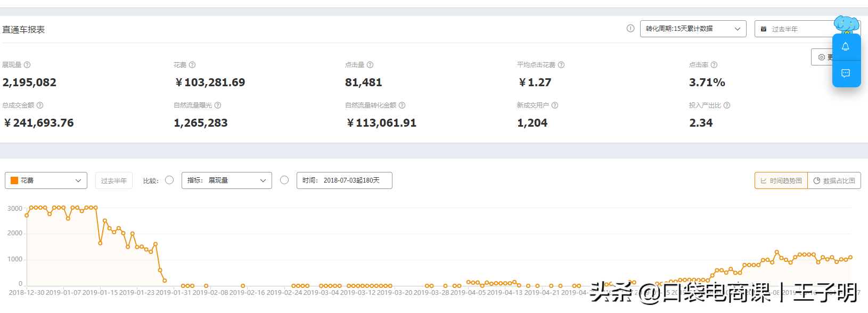Click the gear settings button
Viewport: 868px width, 313px height.
pos(823,57)
